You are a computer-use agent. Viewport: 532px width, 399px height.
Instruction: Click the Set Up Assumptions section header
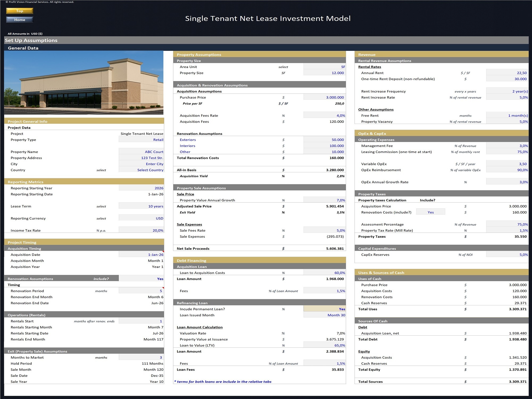[31, 40]
